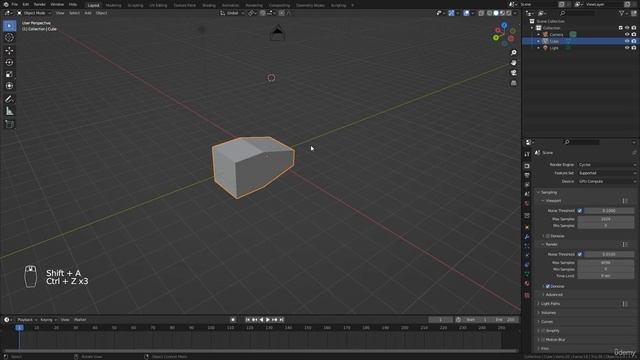Open the Feature Set dropdown
Screen dimensions: 640x360
607,173
